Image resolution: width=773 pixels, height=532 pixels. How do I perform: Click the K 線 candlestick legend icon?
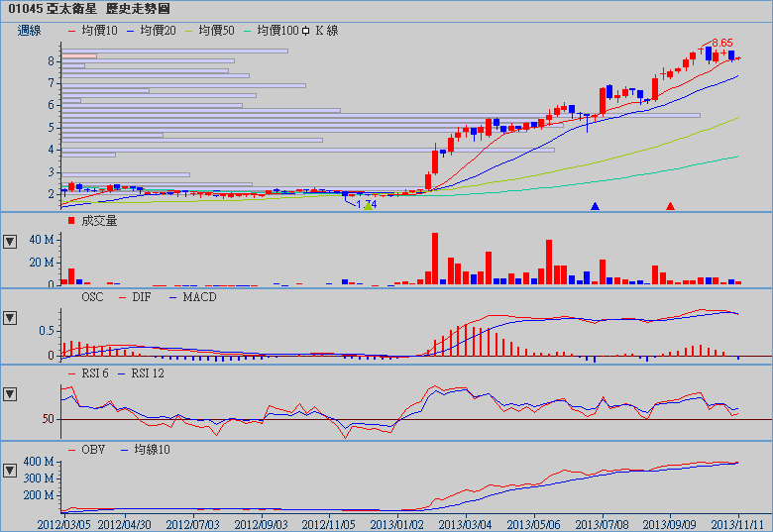(306, 32)
